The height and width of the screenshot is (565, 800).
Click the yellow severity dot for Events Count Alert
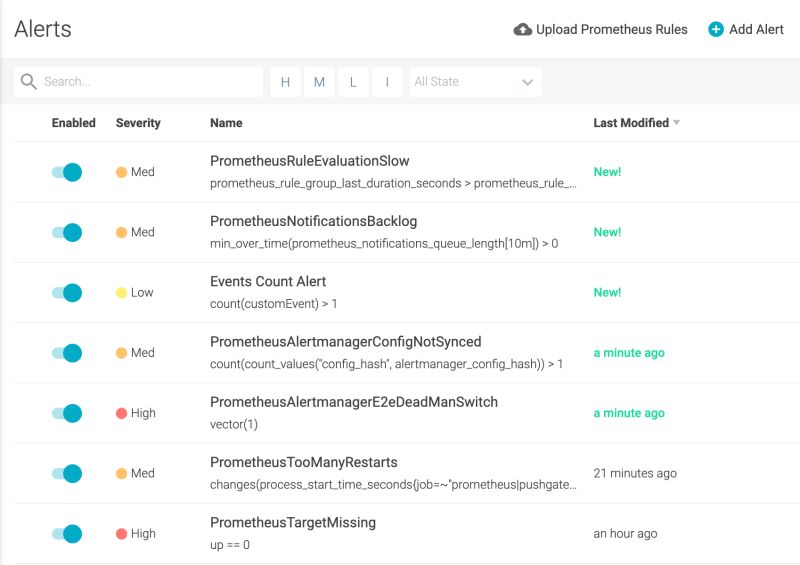(121, 292)
